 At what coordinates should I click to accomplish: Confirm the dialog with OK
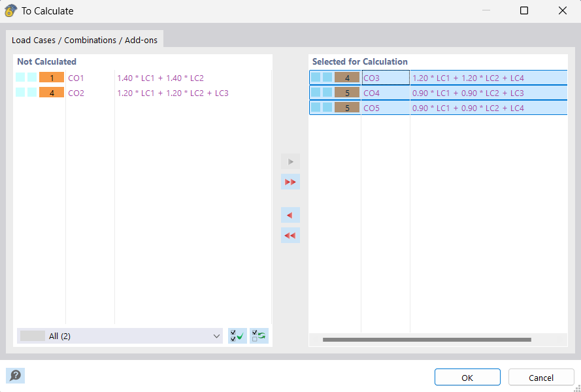coord(467,377)
